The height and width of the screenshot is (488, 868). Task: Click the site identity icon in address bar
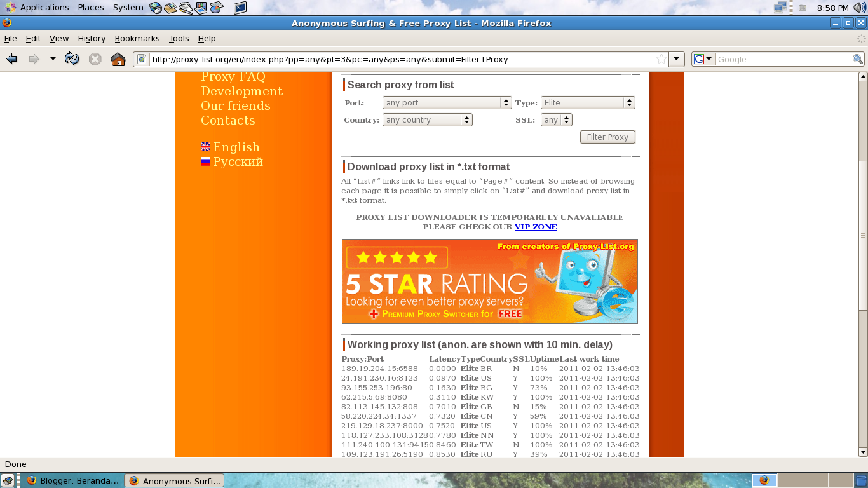[142, 59]
